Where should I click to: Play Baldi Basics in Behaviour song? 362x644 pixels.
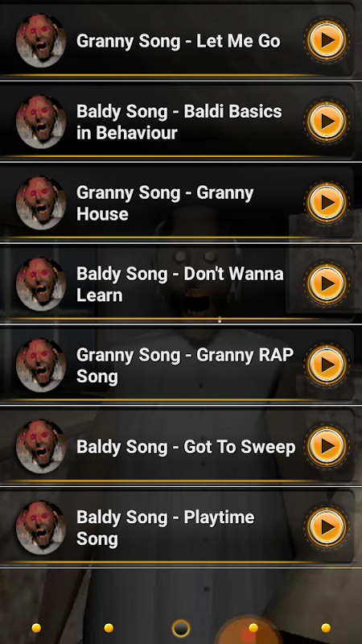point(327,122)
